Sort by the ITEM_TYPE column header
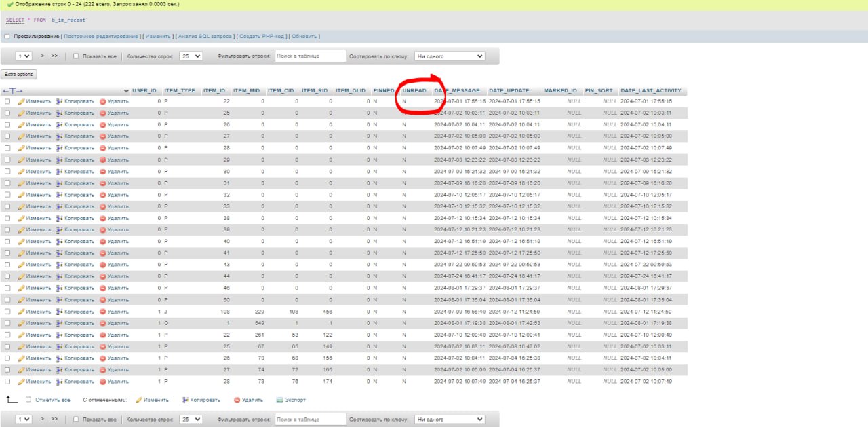This screenshot has height=427, width=868. pos(179,91)
